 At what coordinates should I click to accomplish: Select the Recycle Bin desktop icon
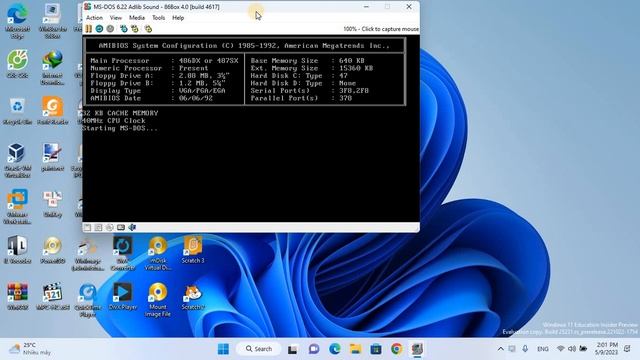tap(17, 111)
